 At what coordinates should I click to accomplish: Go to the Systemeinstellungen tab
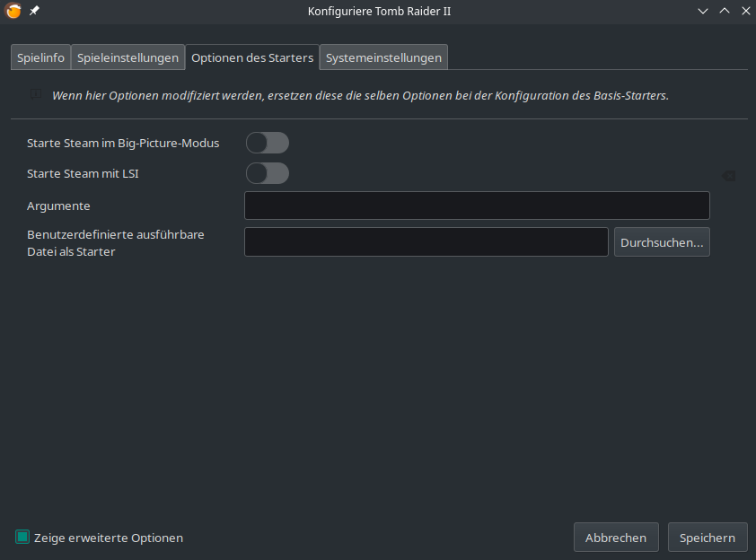tap(383, 57)
